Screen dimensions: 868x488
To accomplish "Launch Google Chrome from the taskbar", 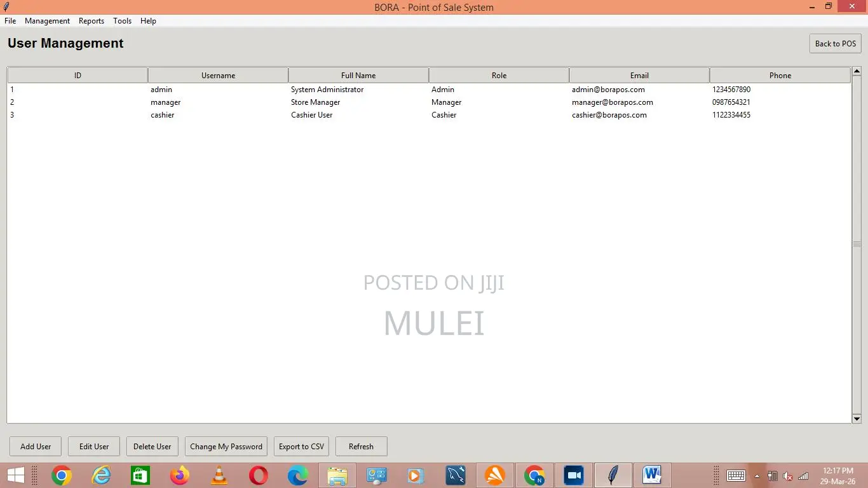I will [x=62, y=475].
